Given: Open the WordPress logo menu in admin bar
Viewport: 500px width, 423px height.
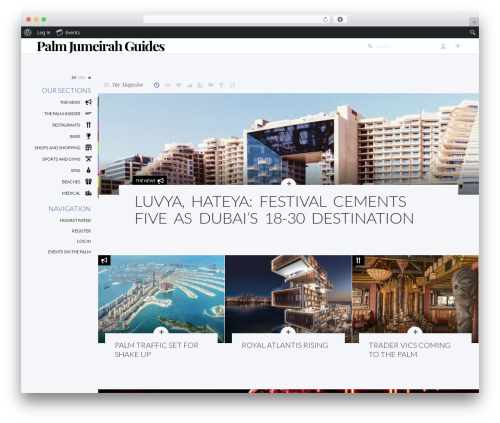Looking at the screenshot, I should 28,32.
